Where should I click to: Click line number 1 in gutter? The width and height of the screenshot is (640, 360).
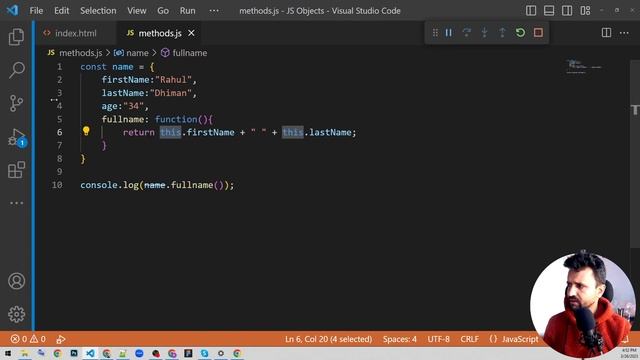60,67
